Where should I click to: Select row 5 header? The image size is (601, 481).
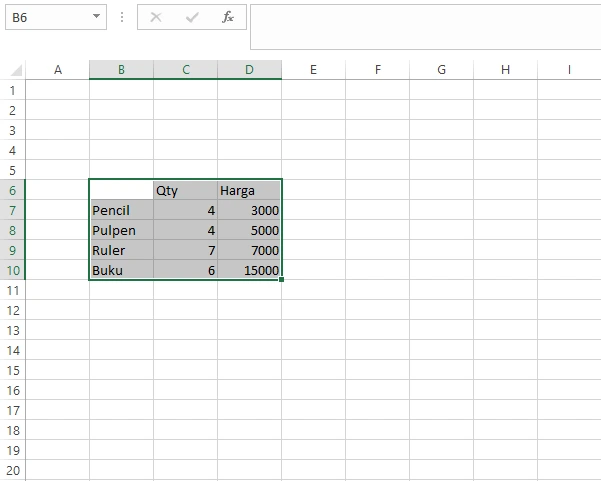click(x=13, y=170)
